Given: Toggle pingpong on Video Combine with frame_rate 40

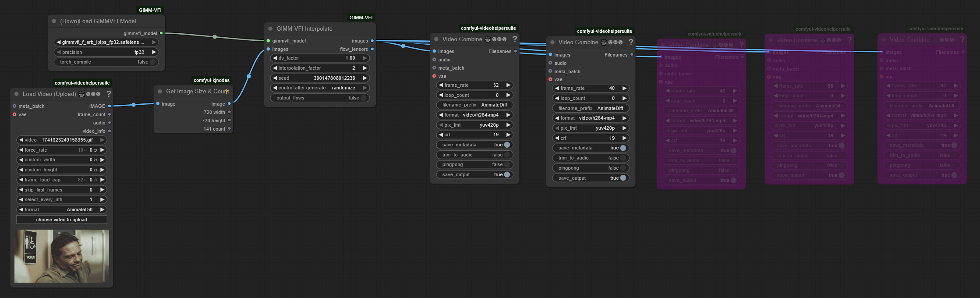Looking at the screenshot, I should click(591, 168).
